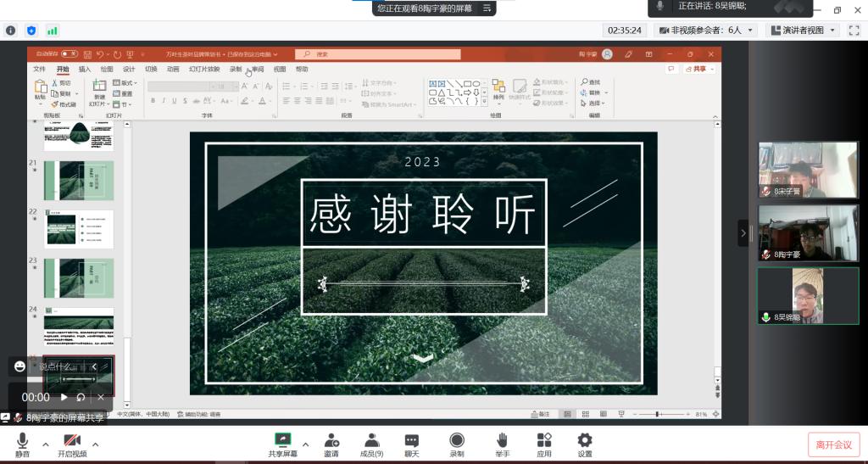Viewport: 868px width, 464px height.
Task: Open the 共享屏幕 share screen control
Action: point(282,440)
